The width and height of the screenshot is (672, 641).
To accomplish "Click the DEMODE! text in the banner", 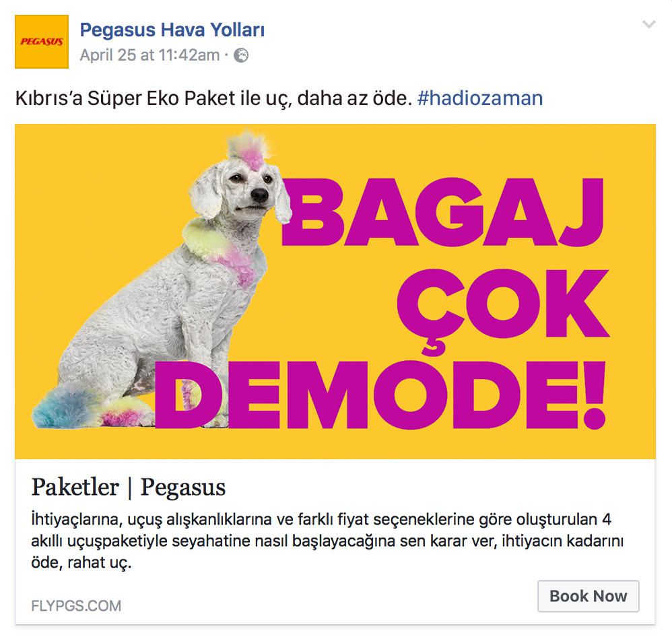I will 380,395.
